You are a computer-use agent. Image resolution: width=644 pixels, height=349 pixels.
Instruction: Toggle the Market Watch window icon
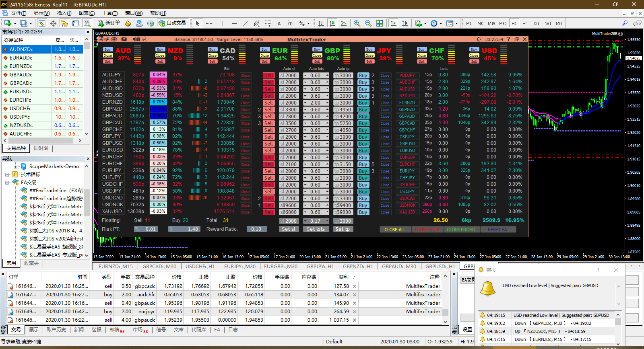point(42,23)
